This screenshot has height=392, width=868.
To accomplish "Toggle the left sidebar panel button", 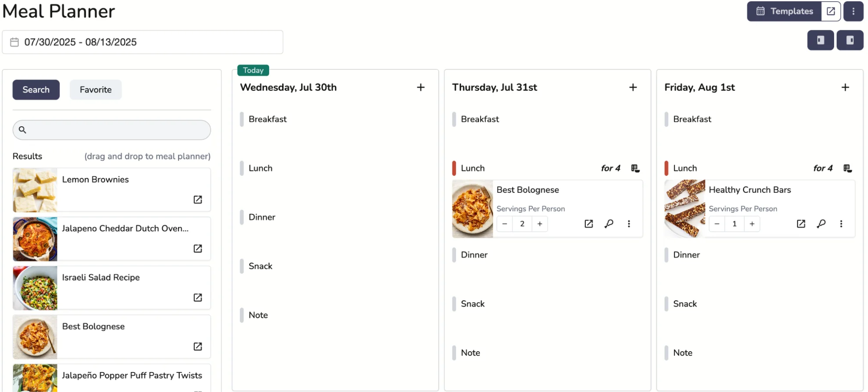I will tap(820, 40).
